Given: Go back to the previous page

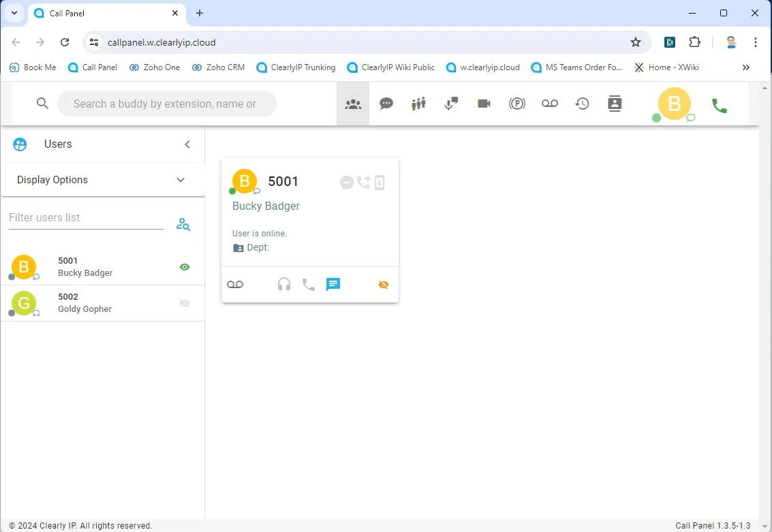Looking at the screenshot, I should point(16,42).
